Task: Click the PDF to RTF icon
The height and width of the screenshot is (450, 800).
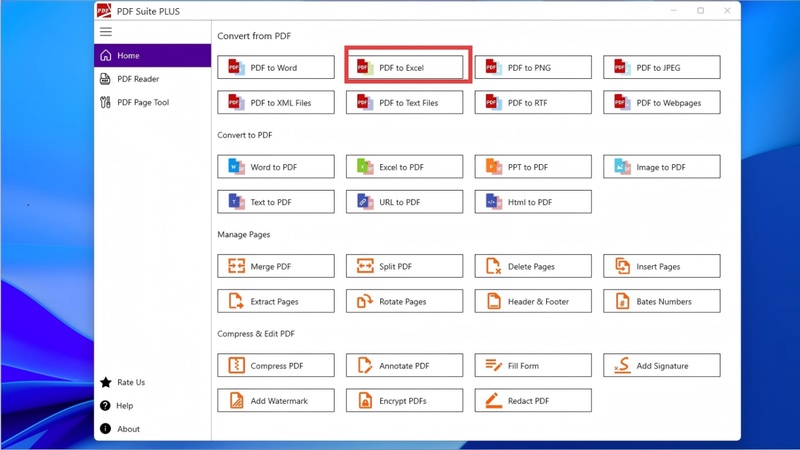Action: click(x=493, y=103)
